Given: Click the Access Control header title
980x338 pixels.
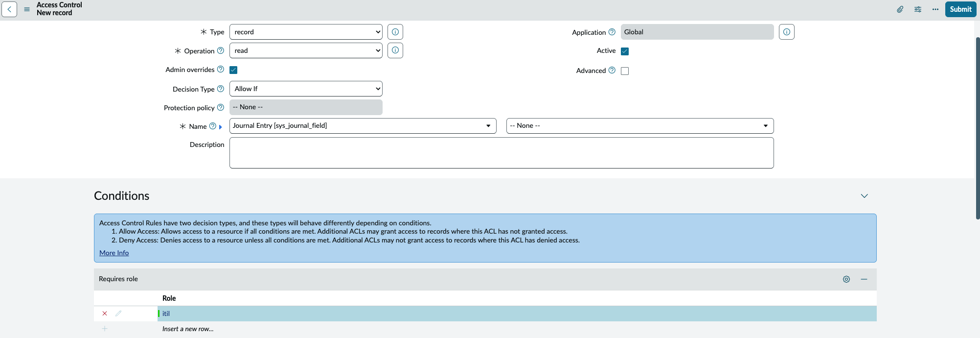Looking at the screenshot, I should point(59,5).
